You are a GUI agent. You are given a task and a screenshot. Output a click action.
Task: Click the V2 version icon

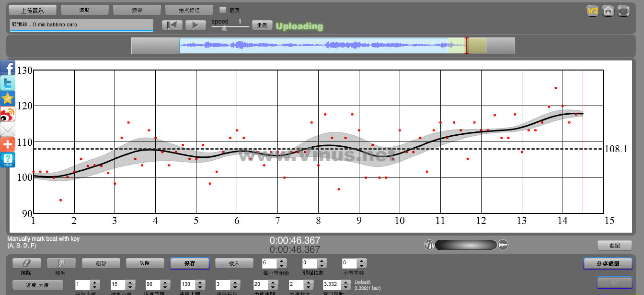click(593, 11)
